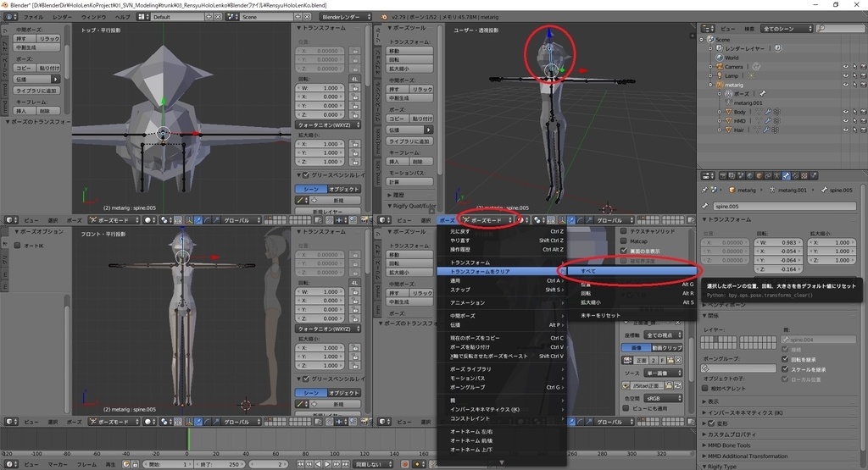Choose すべて in clear transform submenu
The width and height of the screenshot is (868, 470).
tap(632, 271)
